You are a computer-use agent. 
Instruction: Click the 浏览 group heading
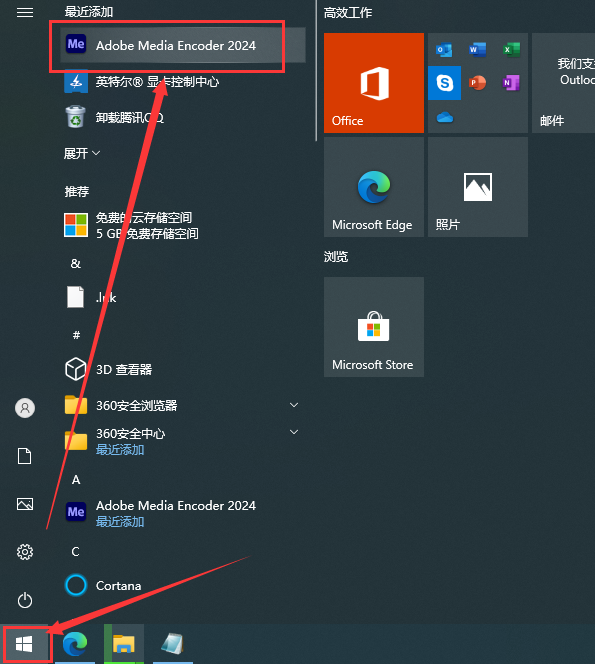[x=336, y=256]
